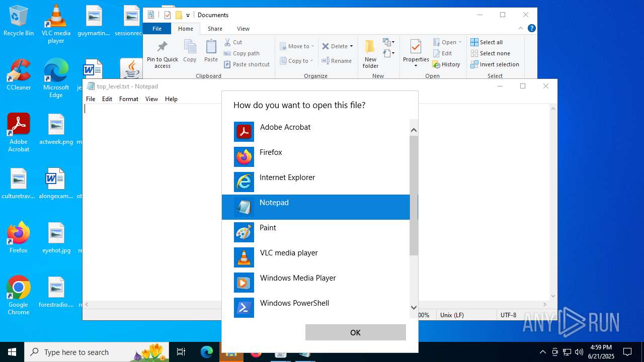Expand the Easy access dropdown icon
The height and width of the screenshot is (362, 644).
[388, 53]
